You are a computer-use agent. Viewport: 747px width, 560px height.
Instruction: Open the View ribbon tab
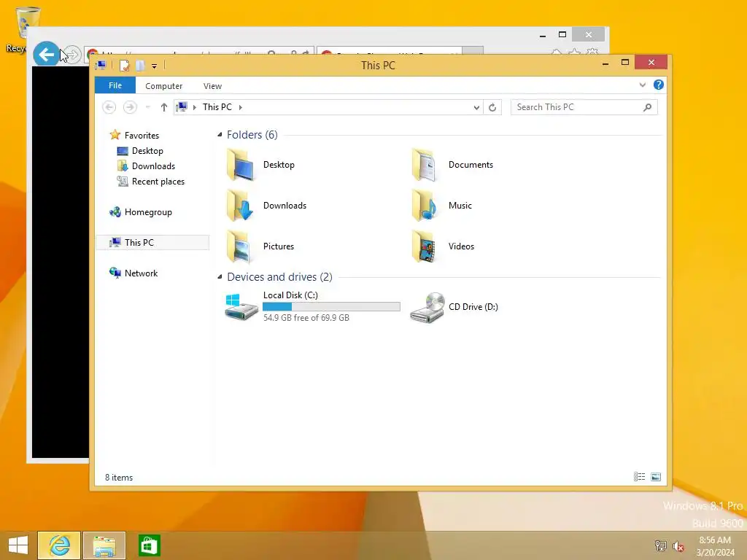click(x=212, y=86)
